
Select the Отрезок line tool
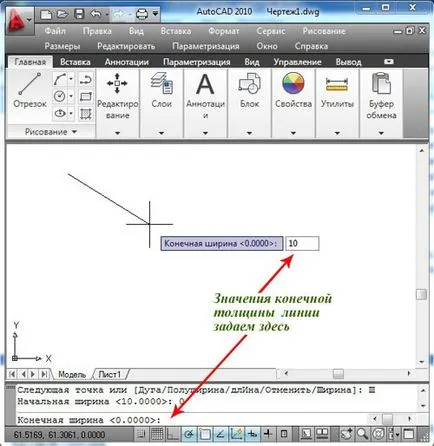pyautogui.click(x=30, y=90)
